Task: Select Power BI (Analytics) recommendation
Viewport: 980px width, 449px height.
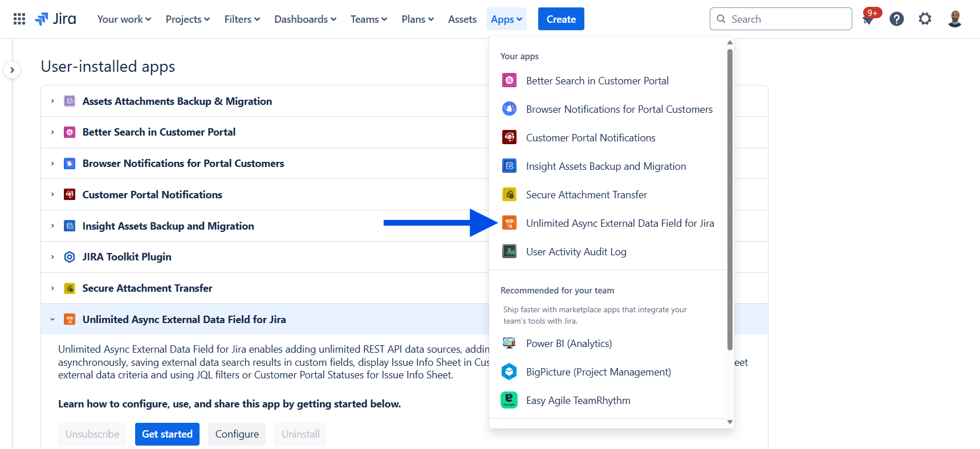Action: tap(608, 343)
